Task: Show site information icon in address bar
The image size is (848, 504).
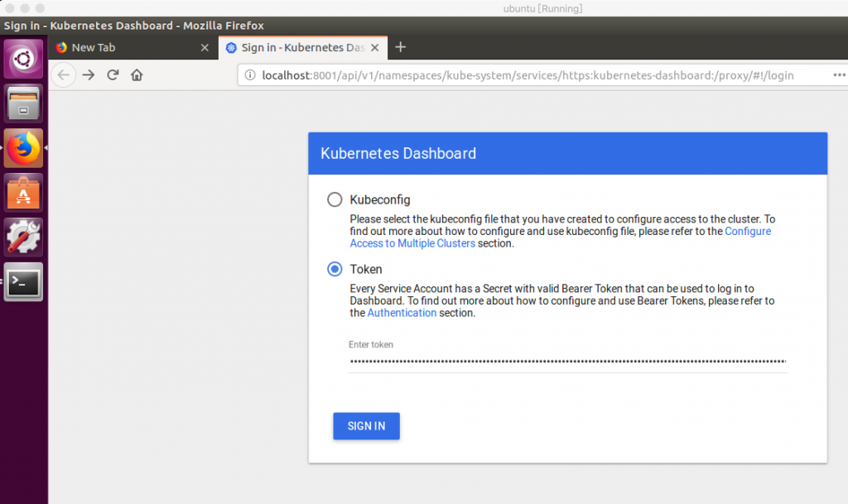Action: click(250, 75)
